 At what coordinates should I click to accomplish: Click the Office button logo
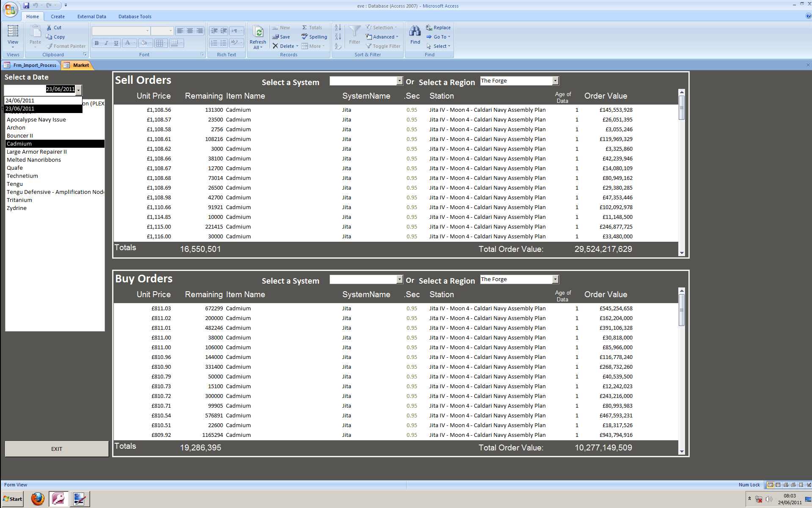click(x=10, y=9)
